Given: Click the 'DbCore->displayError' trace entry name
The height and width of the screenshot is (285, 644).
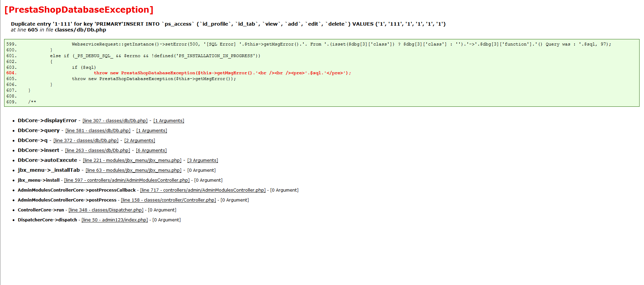Looking at the screenshot, I should click(x=47, y=120).
